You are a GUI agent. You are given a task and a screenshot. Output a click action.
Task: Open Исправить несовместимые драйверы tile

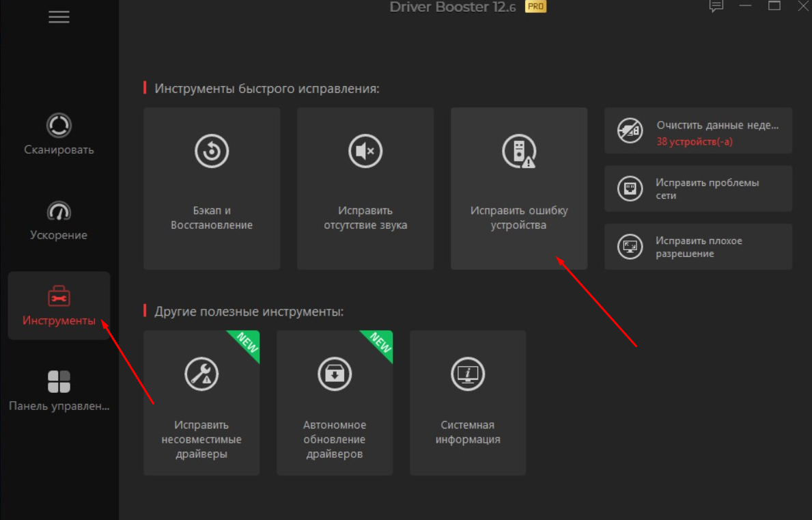pyautogui.click(x=201, y=403)
